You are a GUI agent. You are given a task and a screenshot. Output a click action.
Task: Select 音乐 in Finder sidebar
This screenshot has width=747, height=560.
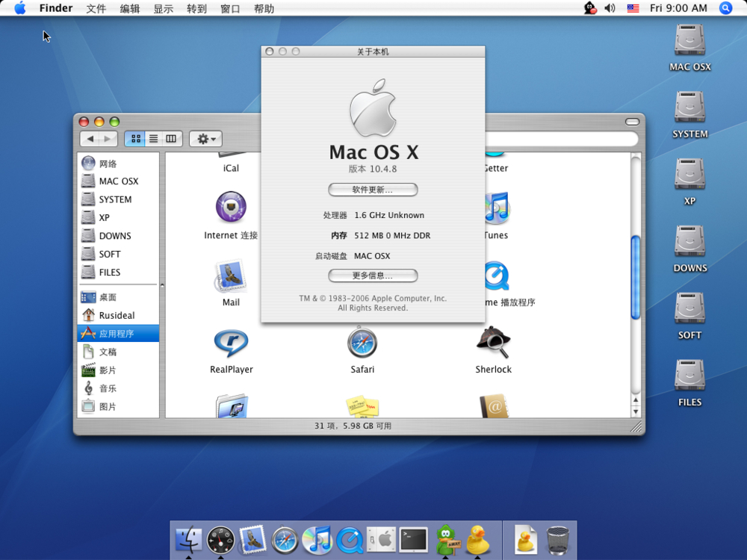pyautogui.click(x=118, y=388)
